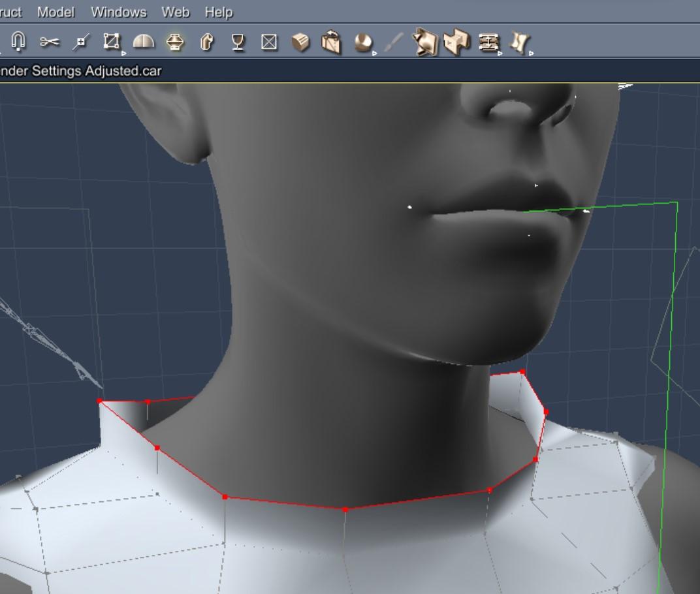Open the Model menu
The height and width of the screenshot is (594, 700).
pyautogui.click(x=56, y=12)
